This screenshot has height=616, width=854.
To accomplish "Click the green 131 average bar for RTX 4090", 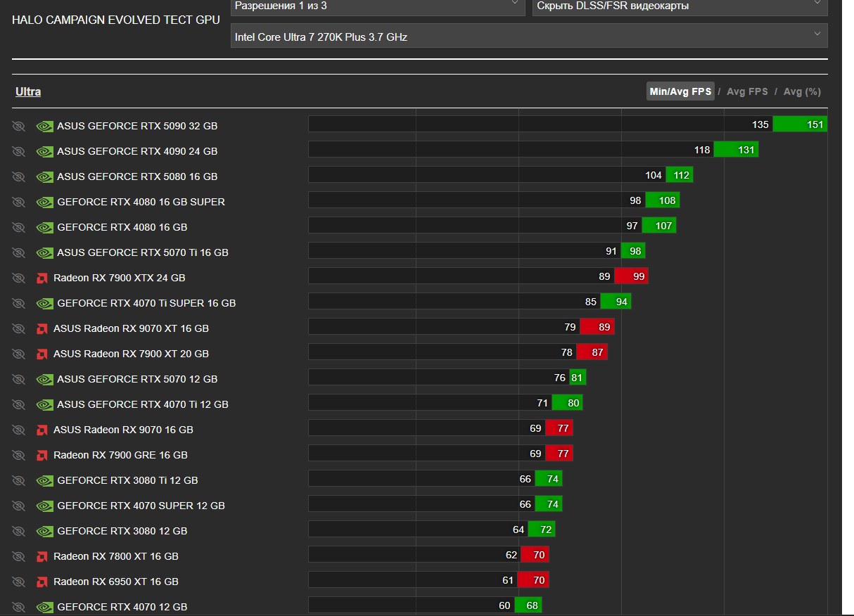I will [x=736, y=150].
